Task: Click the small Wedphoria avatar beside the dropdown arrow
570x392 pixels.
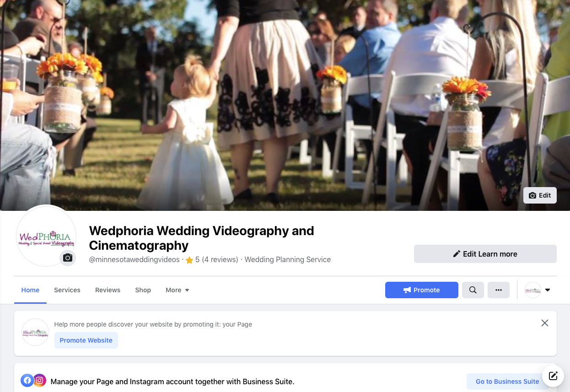Action: [533, 290]
